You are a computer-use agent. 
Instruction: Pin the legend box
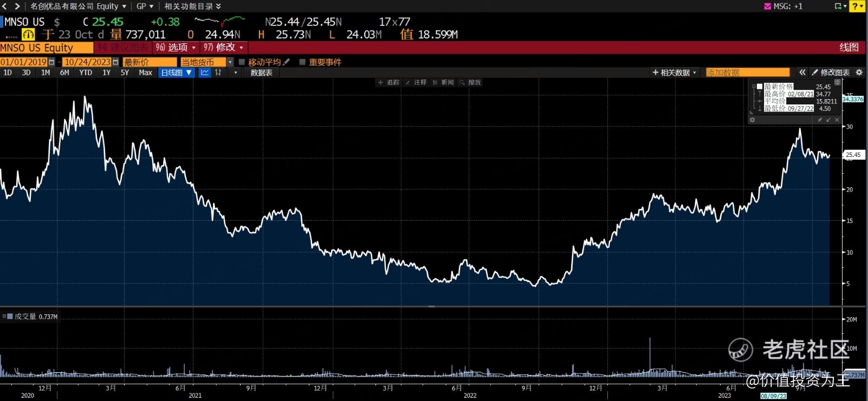(x=820, y=120)
